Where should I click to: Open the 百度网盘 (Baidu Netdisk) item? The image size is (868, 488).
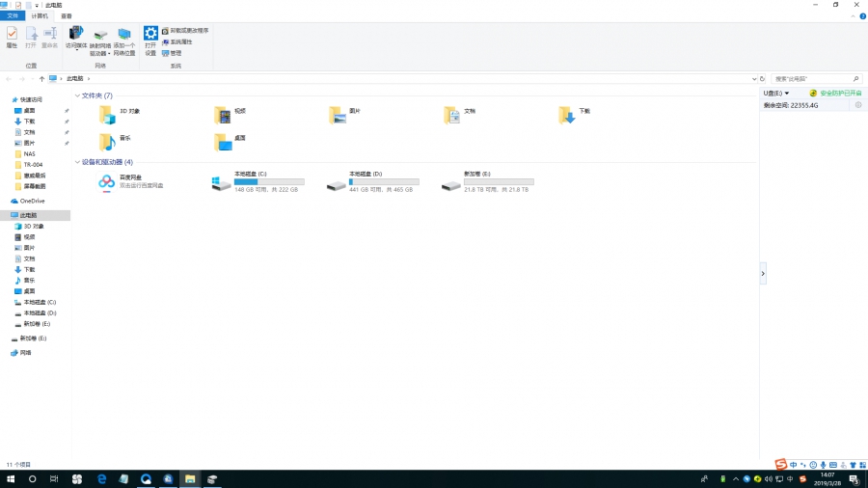pyautogui.click(x=107, y=181)
